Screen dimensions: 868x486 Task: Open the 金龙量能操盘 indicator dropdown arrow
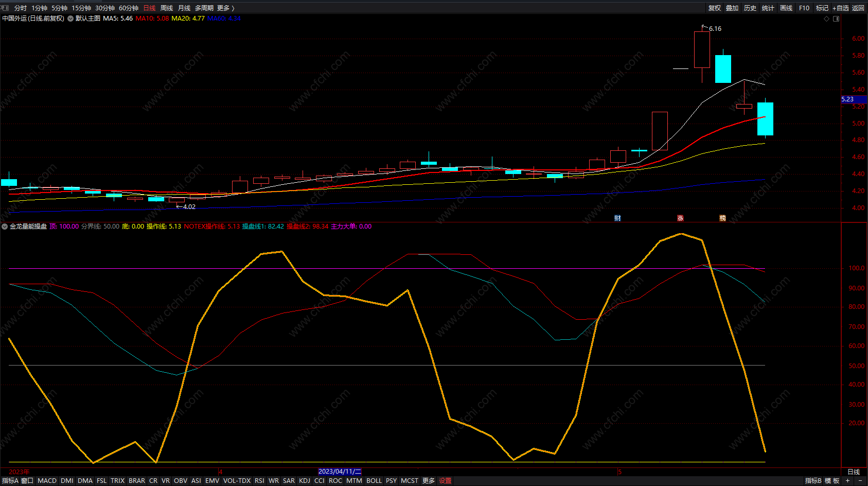(x=5, y=227)
